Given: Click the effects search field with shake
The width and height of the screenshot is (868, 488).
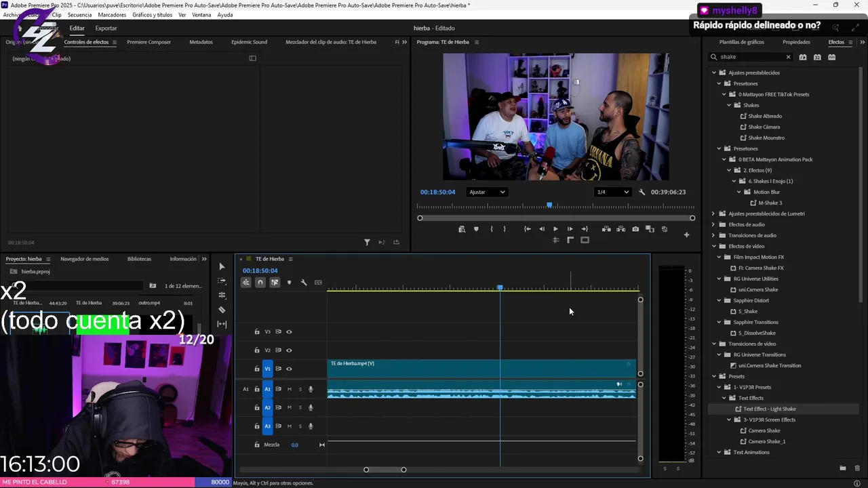Looking at the screenshot, I should click(751, 57).
